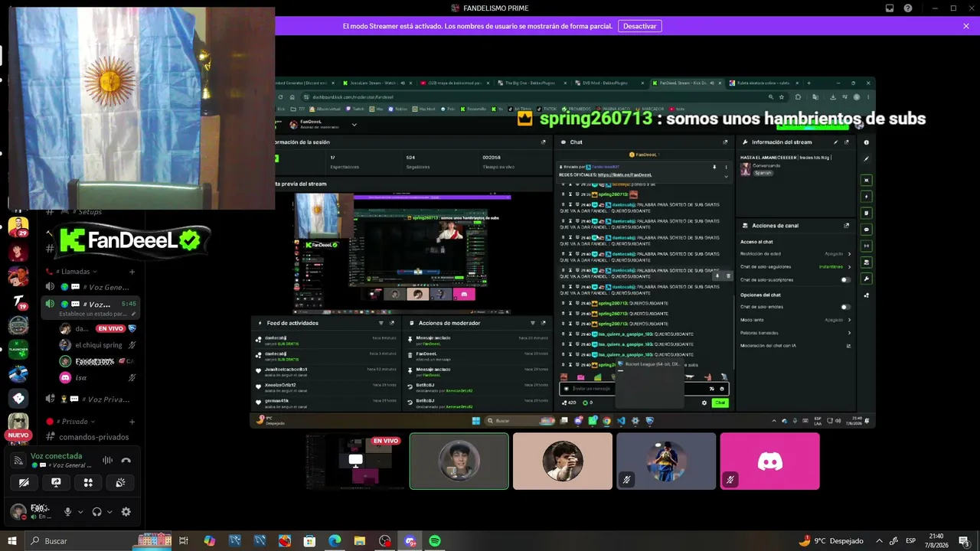Image resolution: width=980 pixels, height=551 pixels.
Task: Open the green Launcher server icon
Action: [18, 350]
